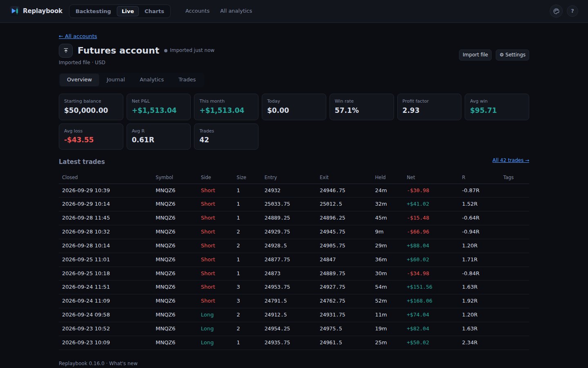The height and width of the screenshot is (368, 588).
Task: Click net value +$151.56
Action: (419, 287)
